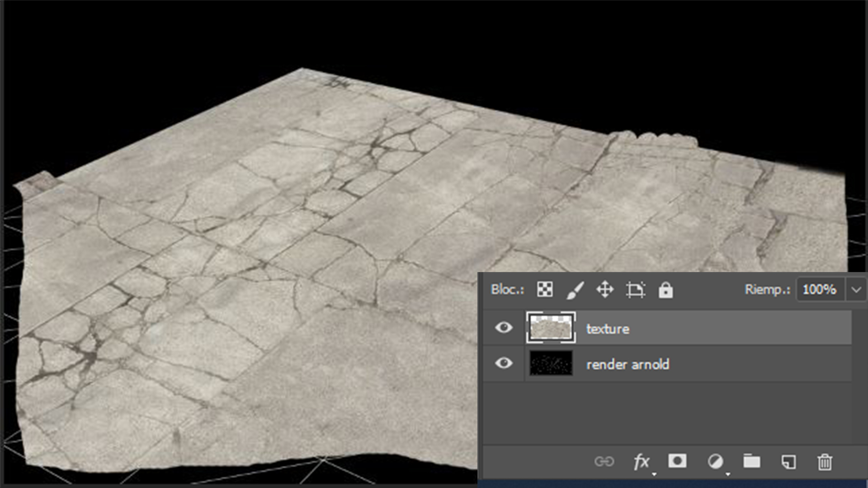Enable lock transparent pixels
This screenshot has height=488, width=868.
545,290
